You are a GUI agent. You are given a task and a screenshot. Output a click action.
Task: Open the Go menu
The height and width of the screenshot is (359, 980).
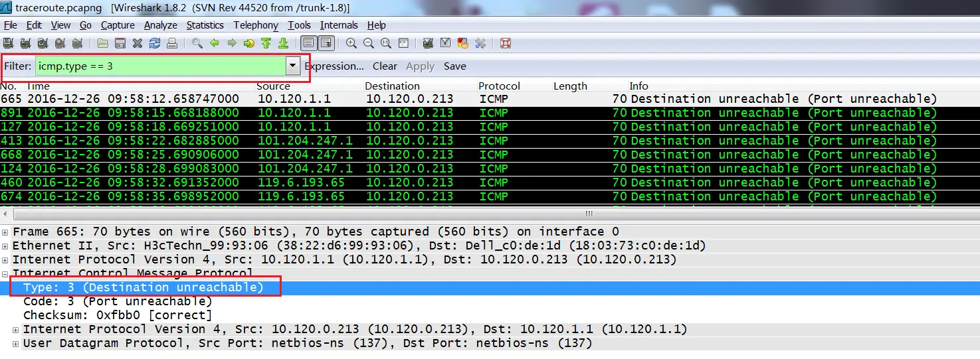coord(86,25)
